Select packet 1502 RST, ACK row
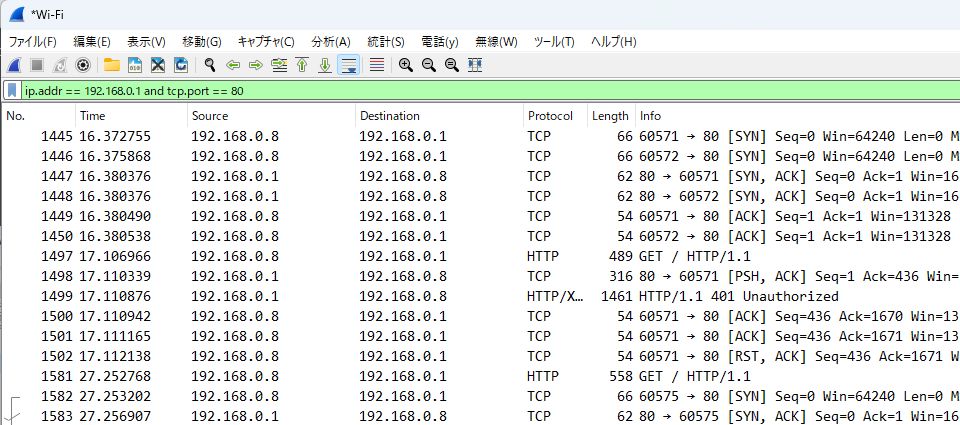This screenshot has width=960, height=425. 481,356
